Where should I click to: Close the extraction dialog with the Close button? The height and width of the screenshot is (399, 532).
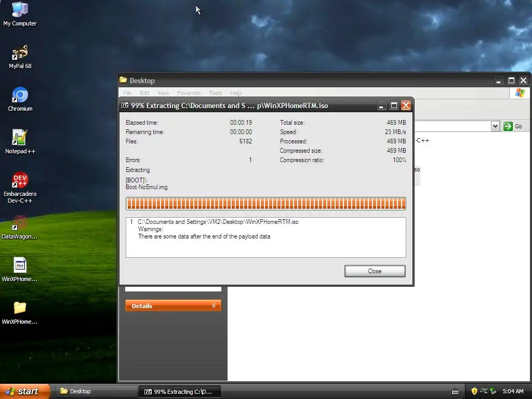(x=375, y=271)
